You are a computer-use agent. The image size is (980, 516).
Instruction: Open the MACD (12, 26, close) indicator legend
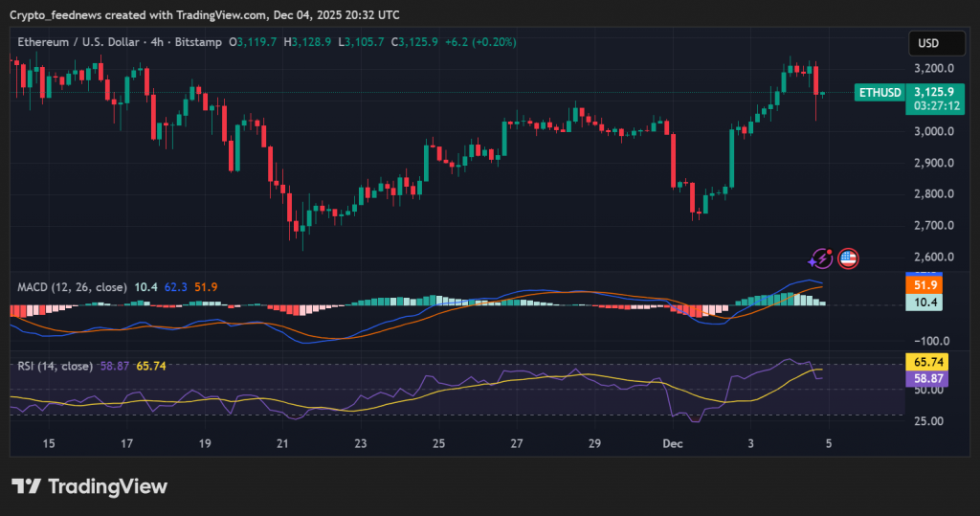coord(73,286)
